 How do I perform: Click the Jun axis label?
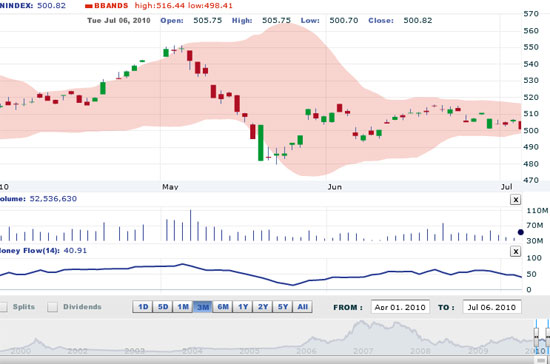[x=335, y=187]
